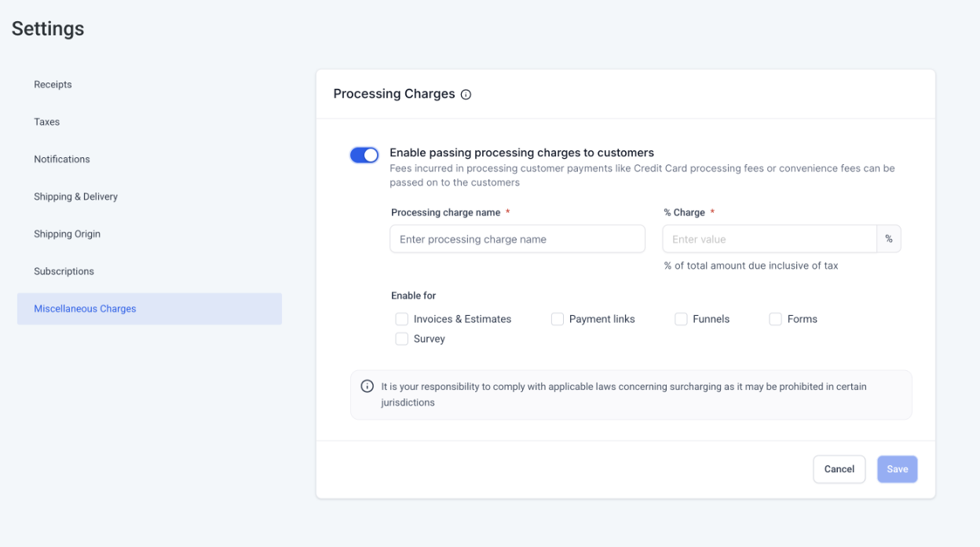The image size is (980, 547).
Task: Disable passing processing charges to customers toggle
Action: click(364, 155)
